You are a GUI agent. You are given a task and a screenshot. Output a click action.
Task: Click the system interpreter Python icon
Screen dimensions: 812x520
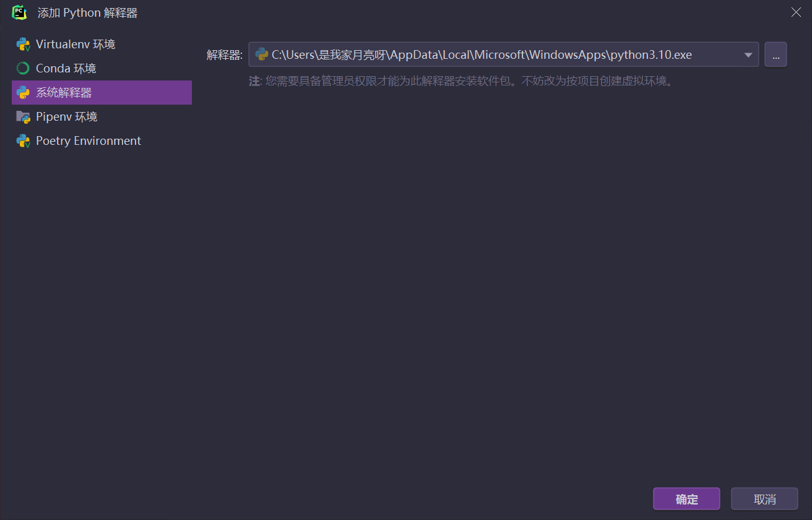[x=23, y=93]
